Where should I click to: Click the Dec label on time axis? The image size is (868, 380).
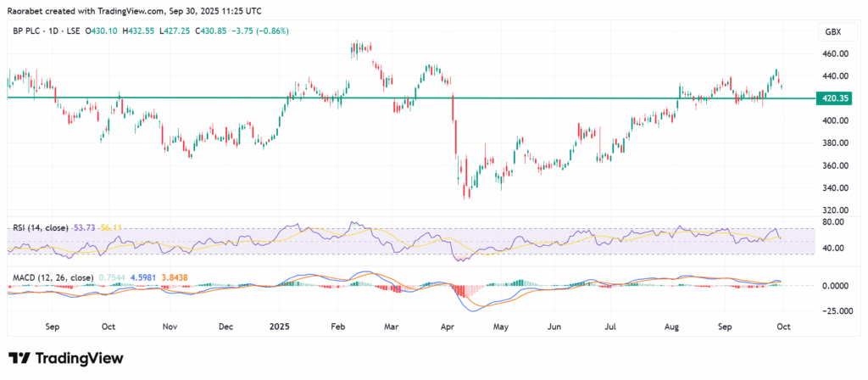(225, 327)
